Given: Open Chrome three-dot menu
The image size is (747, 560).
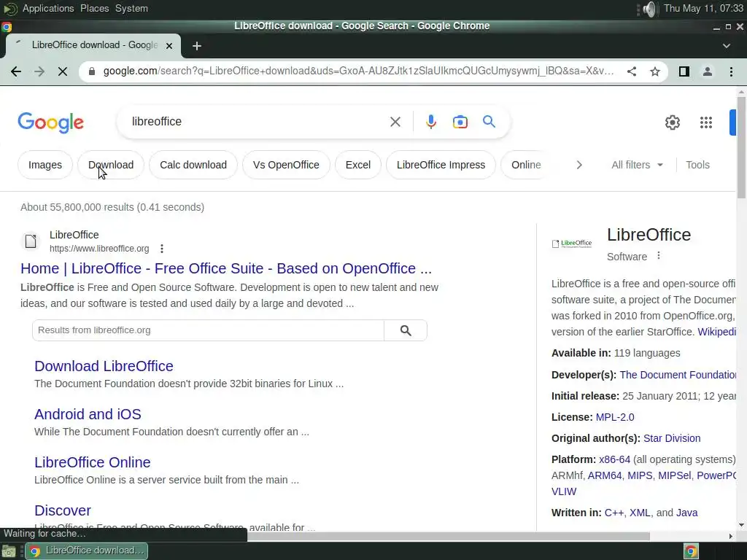Looking at the screenshot, I should click(x=731, y=71).
